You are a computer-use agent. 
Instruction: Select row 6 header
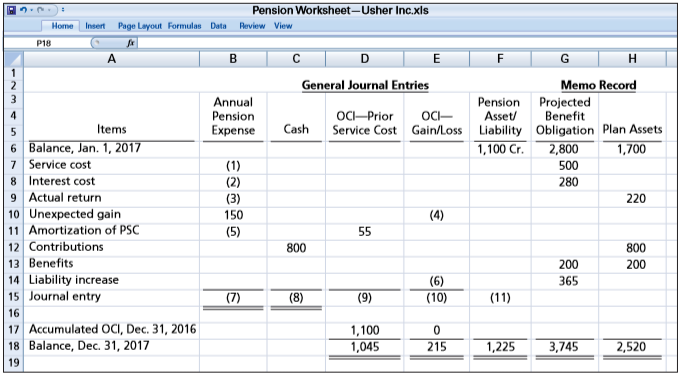(x=13, y=149)
